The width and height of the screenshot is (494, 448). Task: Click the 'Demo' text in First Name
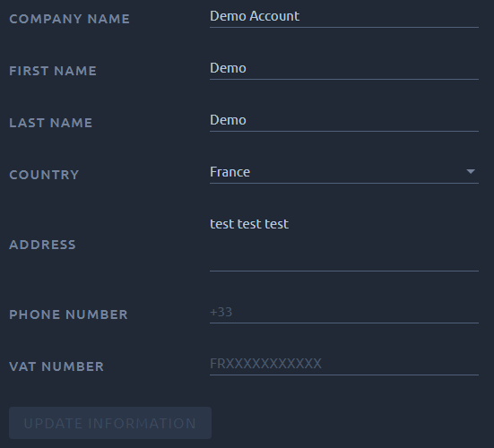[228, 68]
